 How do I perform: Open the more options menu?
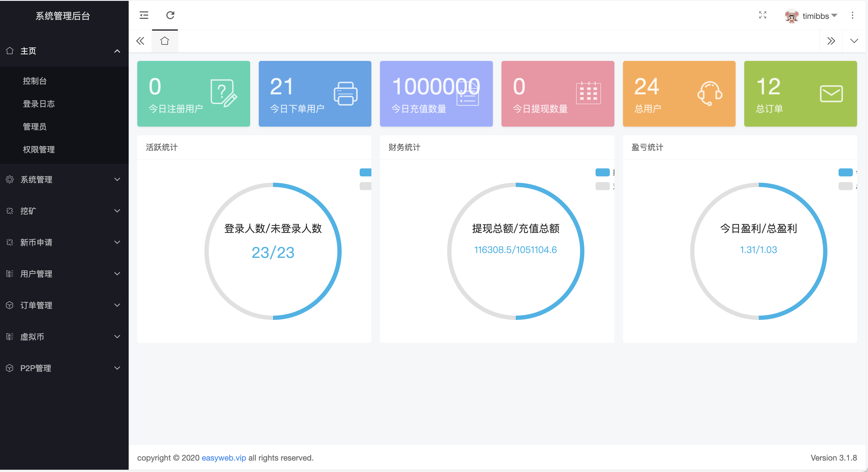(853, 15)
